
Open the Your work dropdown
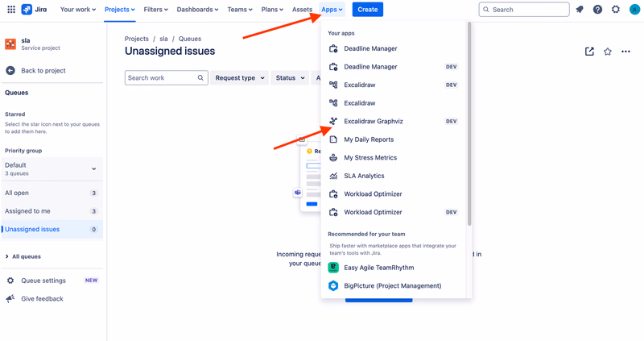(78, 10)
